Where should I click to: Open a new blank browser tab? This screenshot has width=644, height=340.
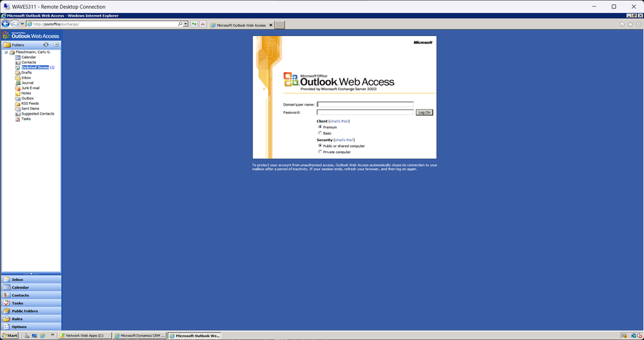pos(280,25)
